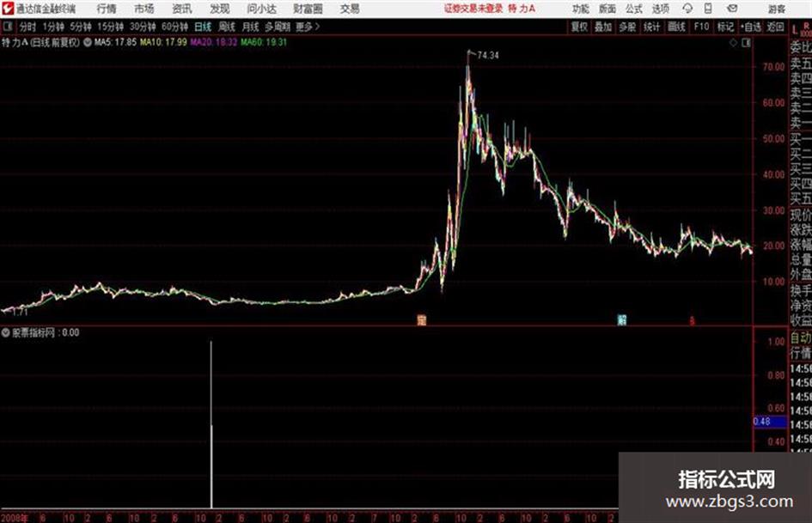Image resolution: width=812 pixels, height=523 pixels.
Task: Click the 74.34 high price label
Action: click(488, 56)
